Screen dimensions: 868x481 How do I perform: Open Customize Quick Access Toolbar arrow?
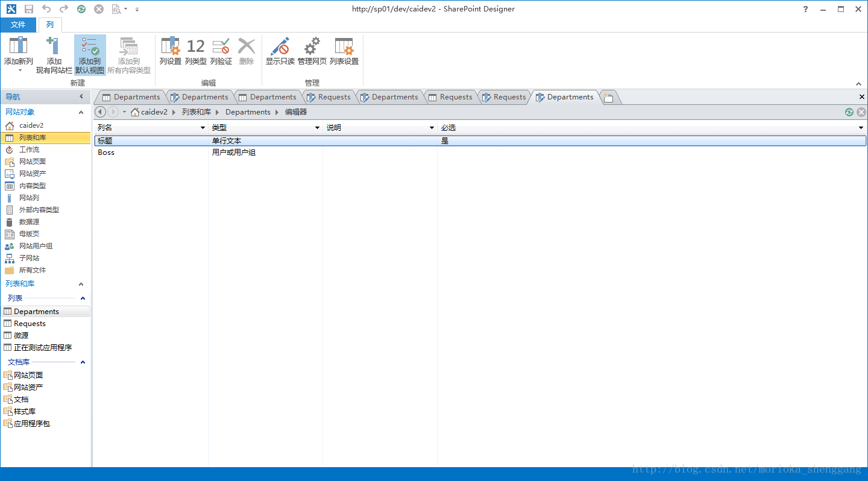137,9
